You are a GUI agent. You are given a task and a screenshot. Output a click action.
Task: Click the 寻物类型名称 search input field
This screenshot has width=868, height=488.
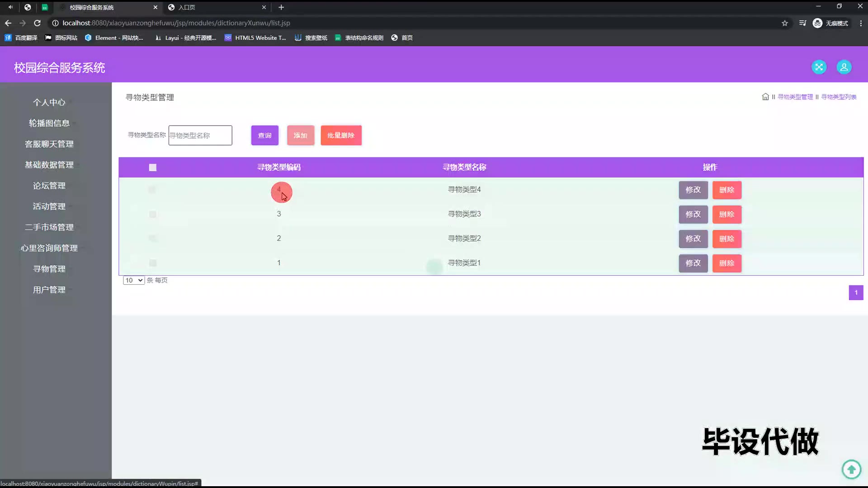tap(200, 136)
